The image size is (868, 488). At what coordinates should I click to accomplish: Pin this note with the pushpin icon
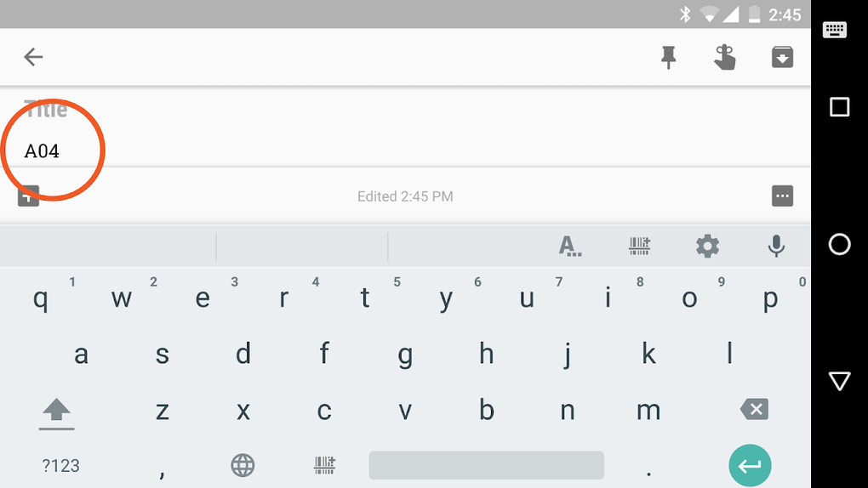[x=669, y=58]
